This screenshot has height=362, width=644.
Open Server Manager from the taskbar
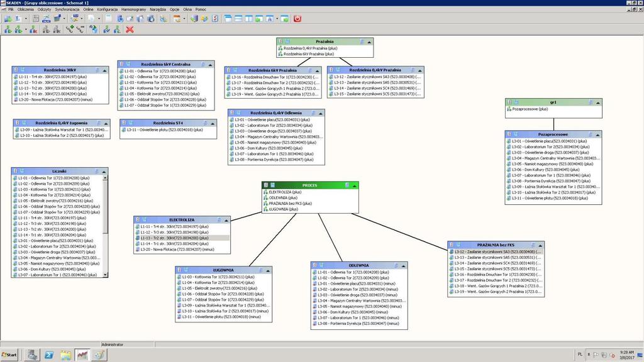pyautogui.click(x=32, y=354)
